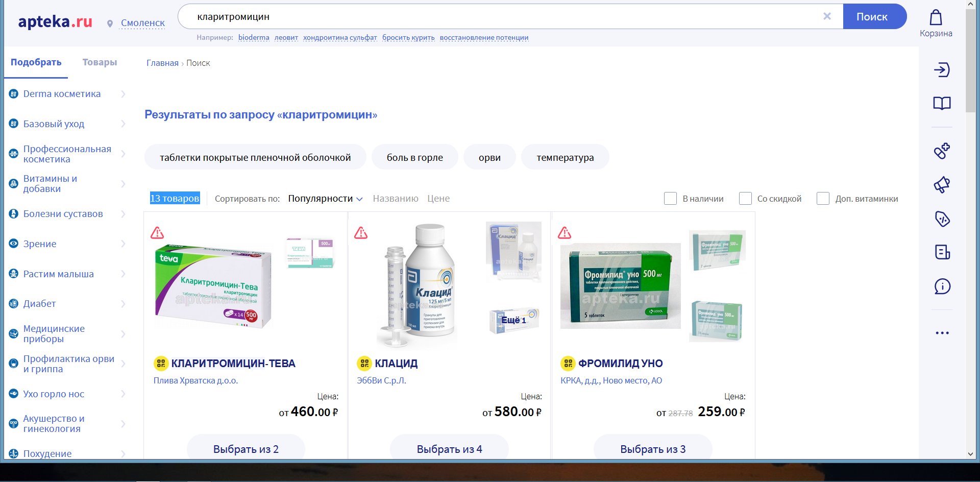
Task: Click the location pin icon near Смоленск
Action: 110,23
